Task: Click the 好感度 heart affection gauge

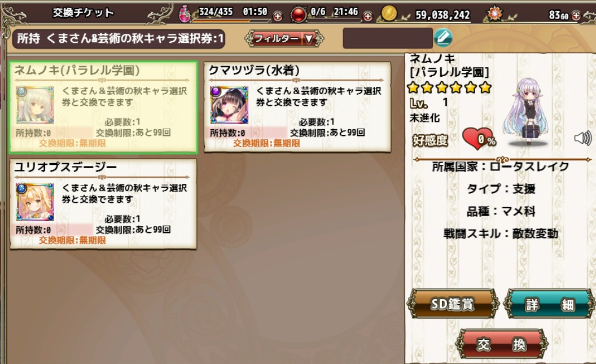Action: (479, 139)
